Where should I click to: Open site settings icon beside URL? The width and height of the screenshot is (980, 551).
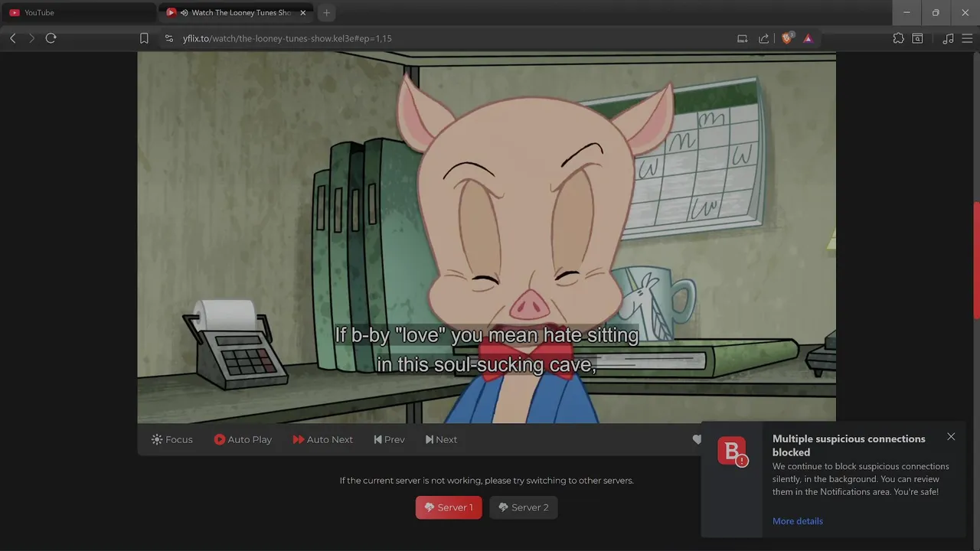tap(169, 38)
